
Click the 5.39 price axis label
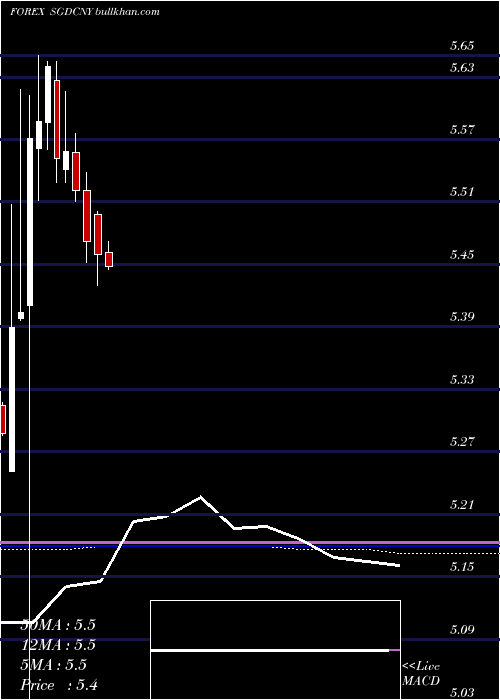[x=462, y=317]
